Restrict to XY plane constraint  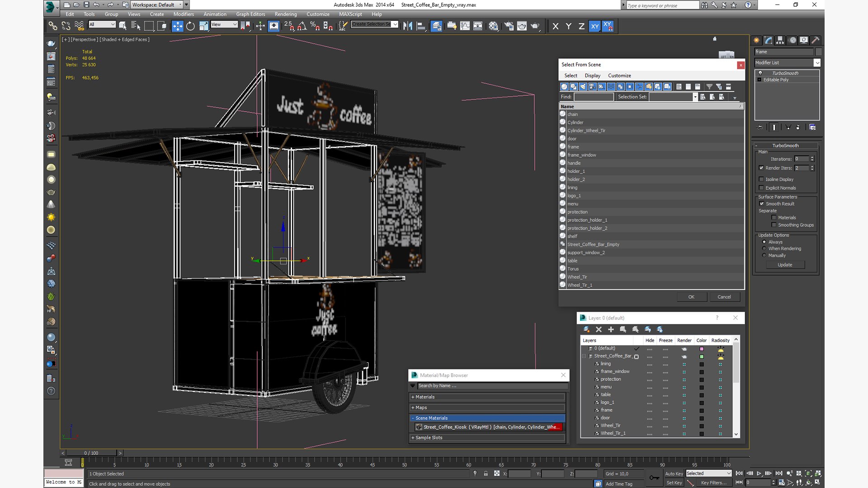(x=594, y=26)
